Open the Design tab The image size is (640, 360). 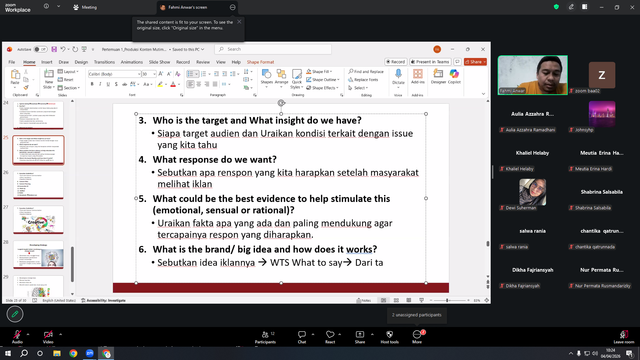click(81, 62)
